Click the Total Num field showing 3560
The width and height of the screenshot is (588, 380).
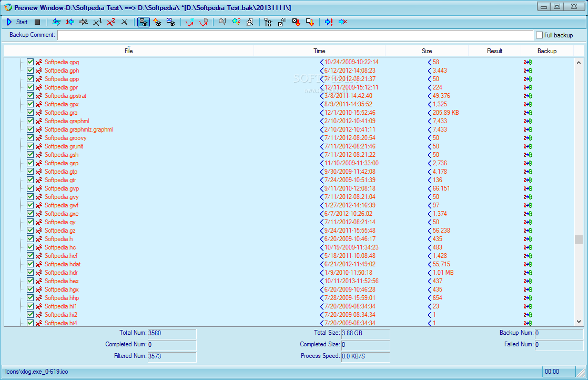(x=172, y=333)
